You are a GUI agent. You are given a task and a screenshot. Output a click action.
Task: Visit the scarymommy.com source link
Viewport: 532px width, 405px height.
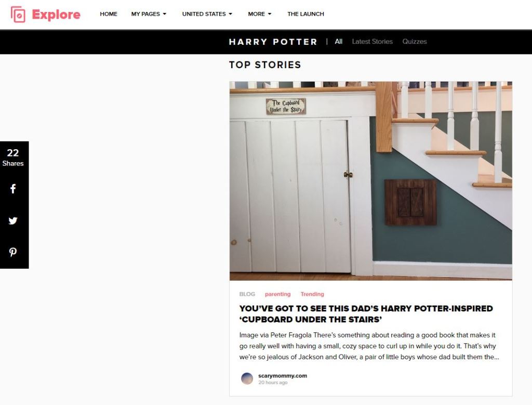[283, 375]
